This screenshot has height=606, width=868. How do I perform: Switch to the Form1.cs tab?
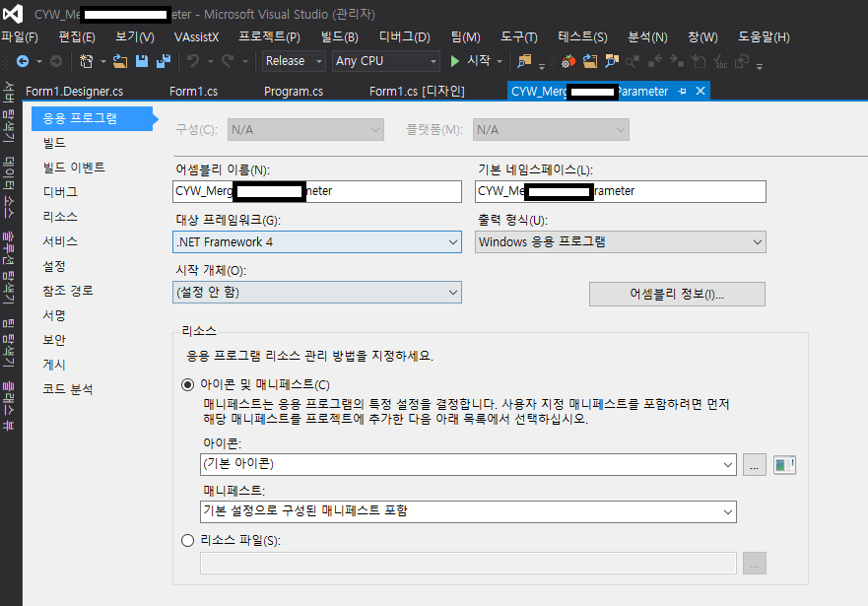coord(193,92)
